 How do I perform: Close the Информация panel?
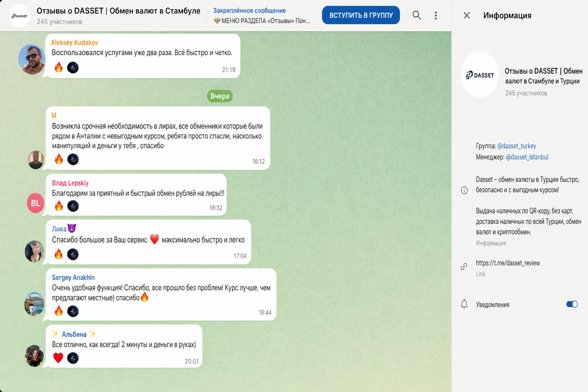pos(467,15)
